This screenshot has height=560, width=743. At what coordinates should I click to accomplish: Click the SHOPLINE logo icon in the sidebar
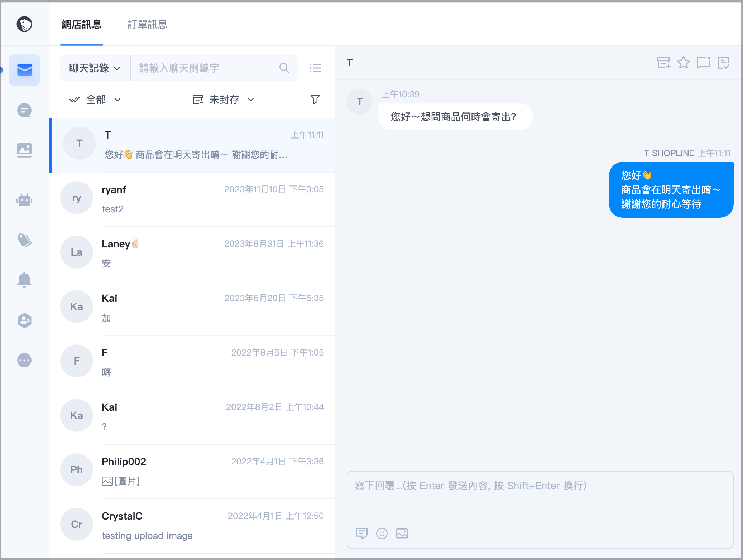tap(24, 24)
